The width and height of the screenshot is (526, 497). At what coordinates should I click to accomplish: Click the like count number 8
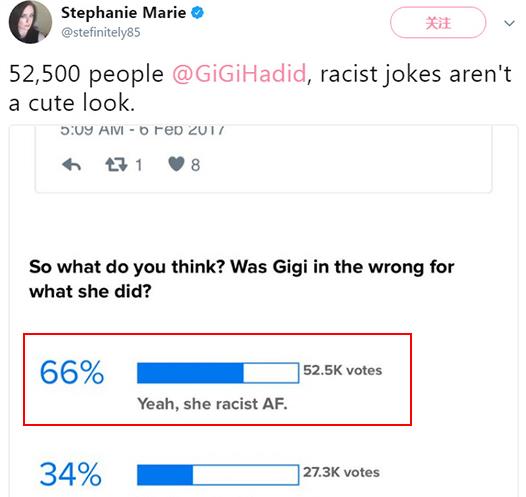196,165
